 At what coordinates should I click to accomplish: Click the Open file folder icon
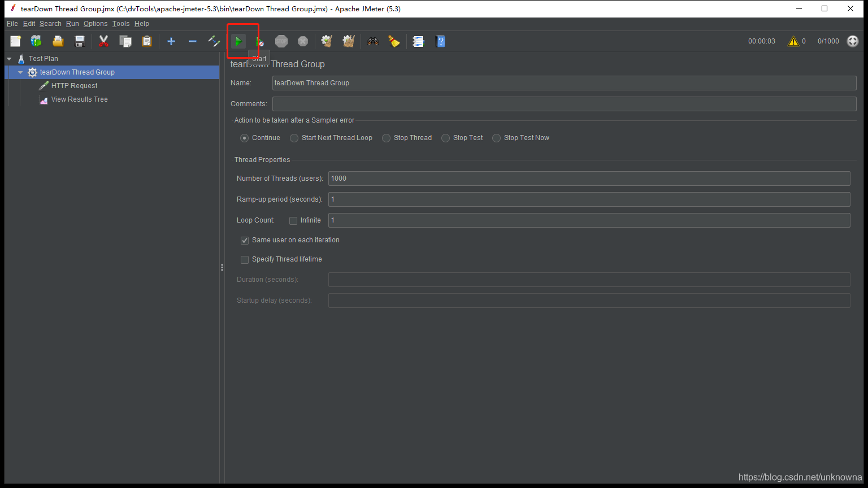(x=58, y=41)
